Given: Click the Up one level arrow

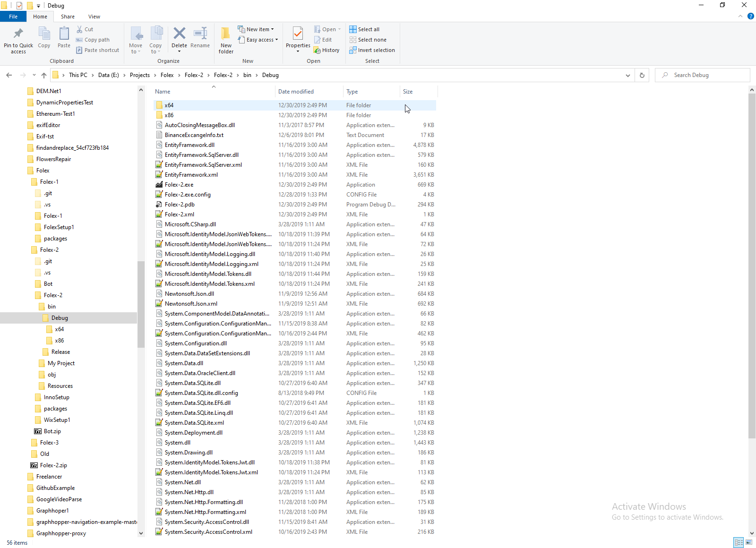Looking at the screenshot, I should [44, 75].
